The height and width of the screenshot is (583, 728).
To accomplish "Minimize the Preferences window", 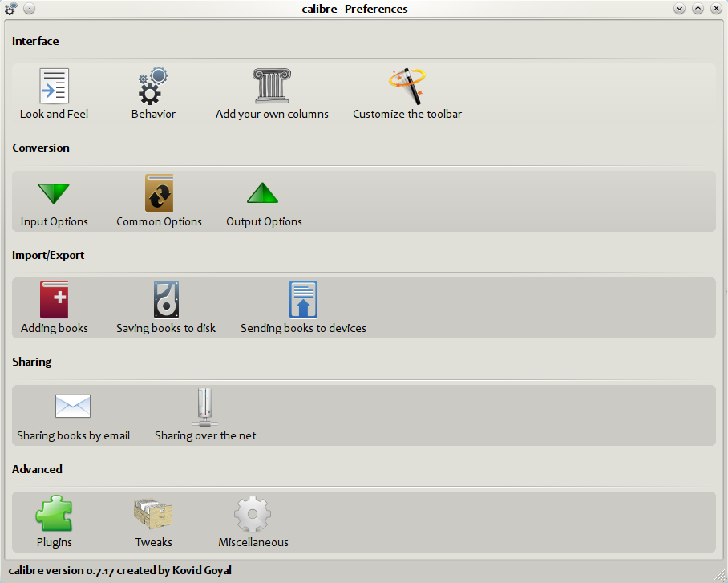I will pos(680,9).
